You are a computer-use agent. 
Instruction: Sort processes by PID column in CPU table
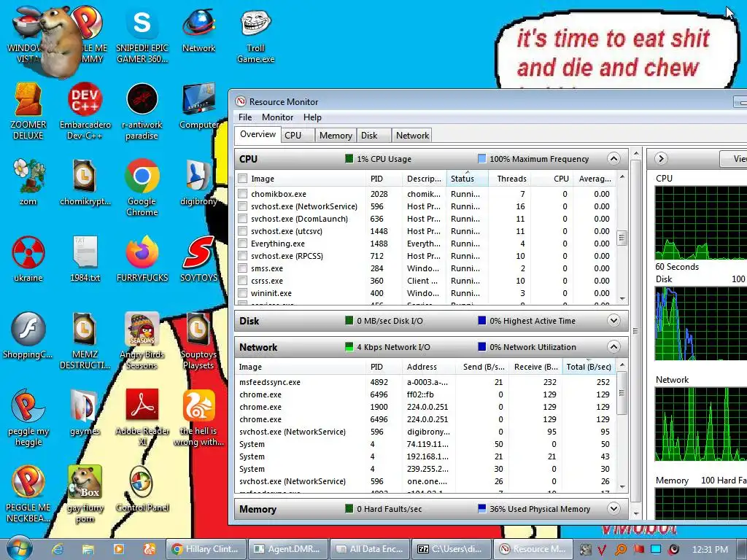click(383, 179)
